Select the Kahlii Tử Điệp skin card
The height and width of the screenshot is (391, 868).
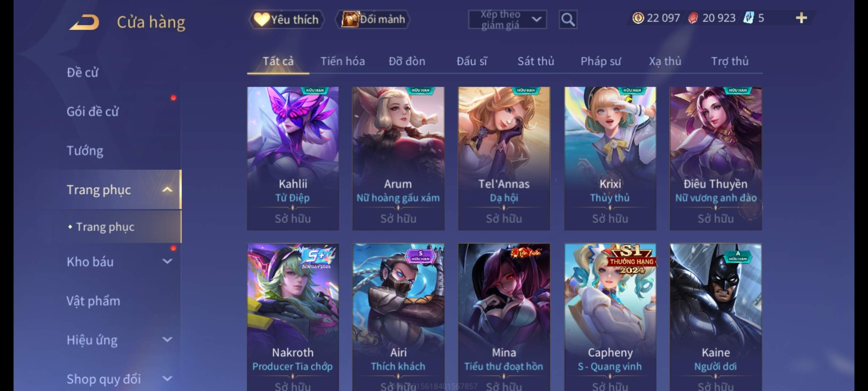click(293, 159)
